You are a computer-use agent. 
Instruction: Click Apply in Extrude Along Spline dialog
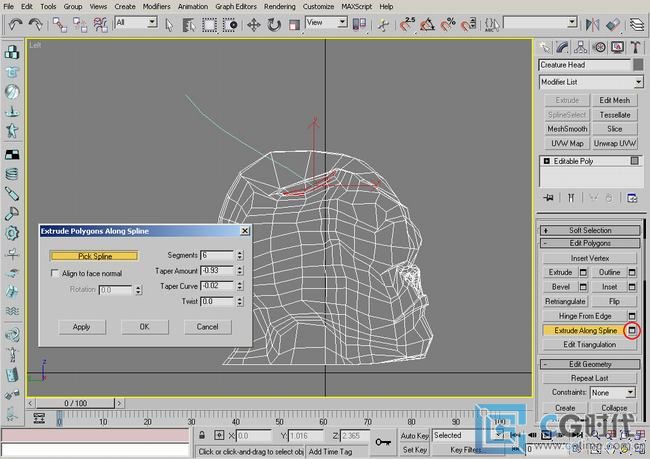click(x=82, y=327)
